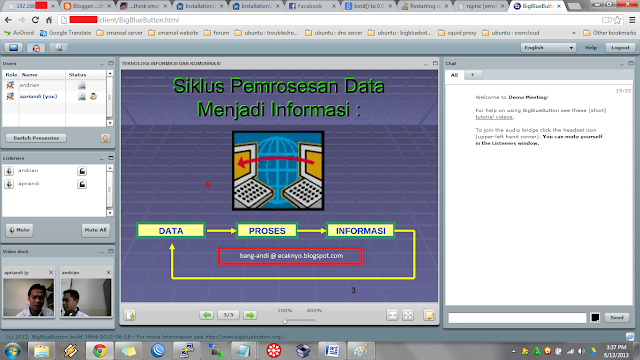Click Switch Presenter button
640x360 pixels.
pyautogui.click(x=36, y=138)
